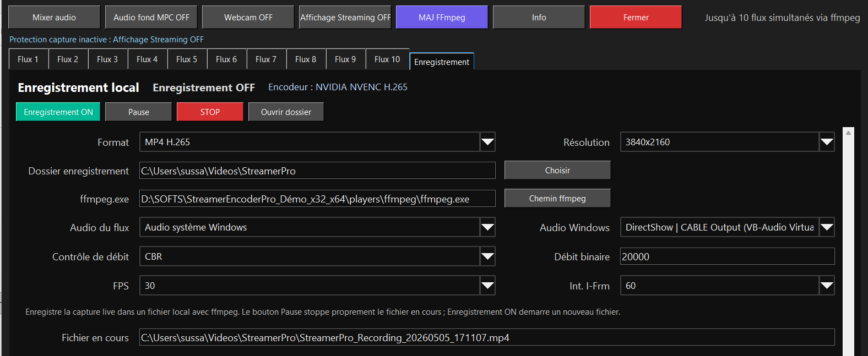Click the Débit binaire 20000 field
Screen dimensions: 868x356
click(x=727, y=256)
